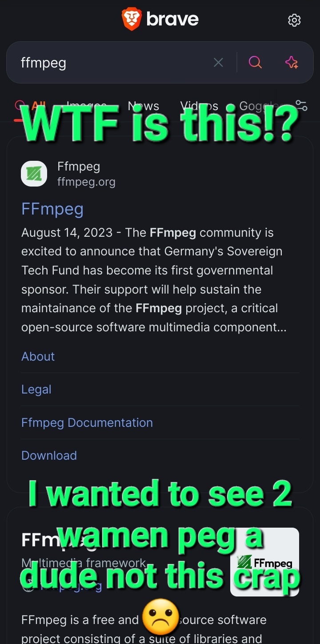This screenshot has height=644, width=320.
Task: Click the ffmpeg.org site URL
Action: (x=86, y=182)
